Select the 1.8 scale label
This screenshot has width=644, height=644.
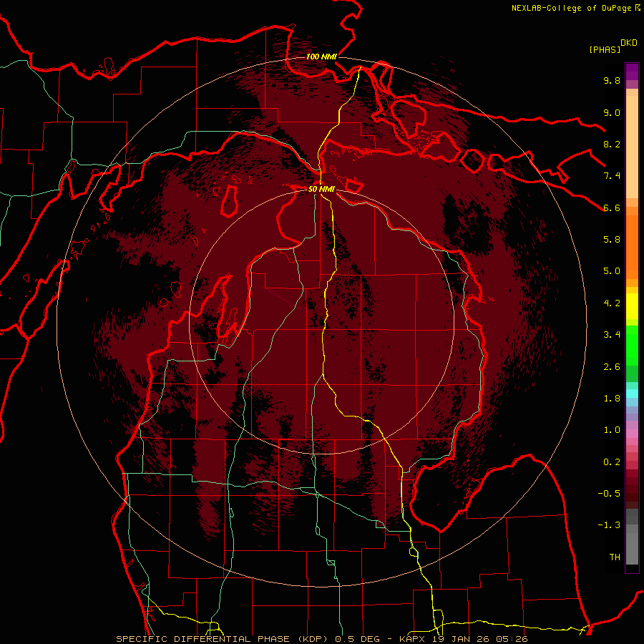coord(612,399)
